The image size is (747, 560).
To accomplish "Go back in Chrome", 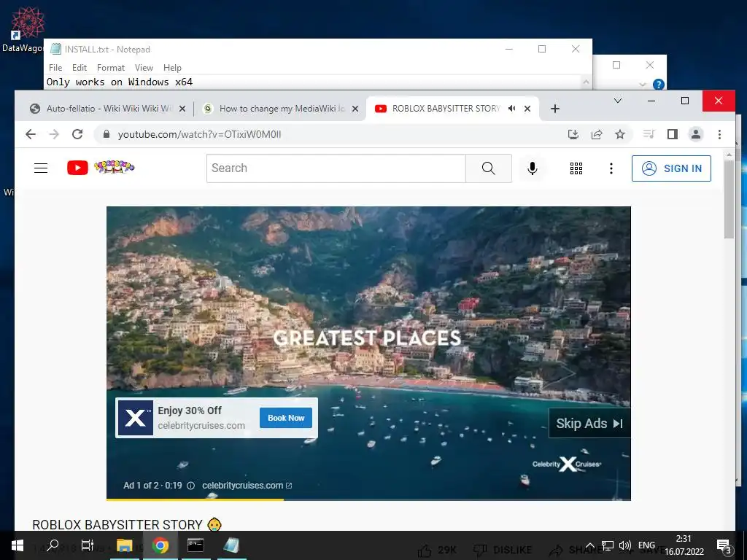I will click(x=31, y=134).
